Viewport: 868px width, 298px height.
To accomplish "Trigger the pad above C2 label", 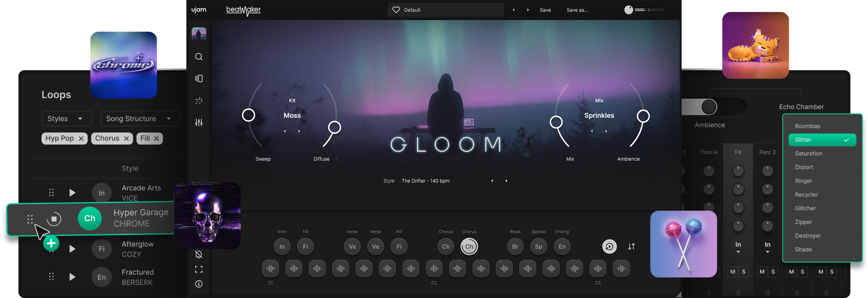I will pyautogui.click(x=434, y=268).
